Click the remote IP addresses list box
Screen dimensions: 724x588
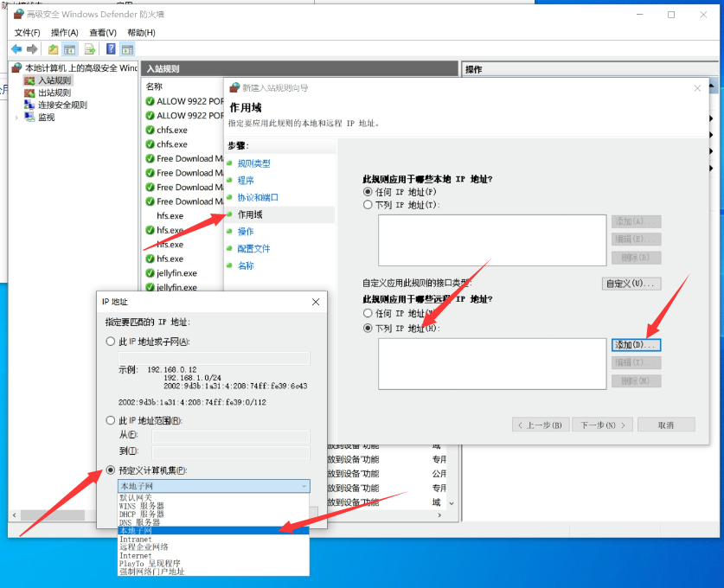point(492,364)
